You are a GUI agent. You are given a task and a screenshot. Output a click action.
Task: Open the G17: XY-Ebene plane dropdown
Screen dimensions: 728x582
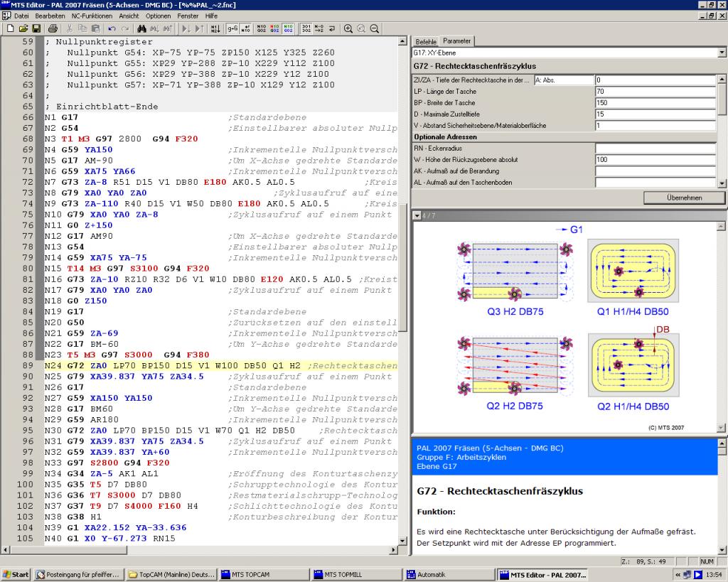pos(722,53)
